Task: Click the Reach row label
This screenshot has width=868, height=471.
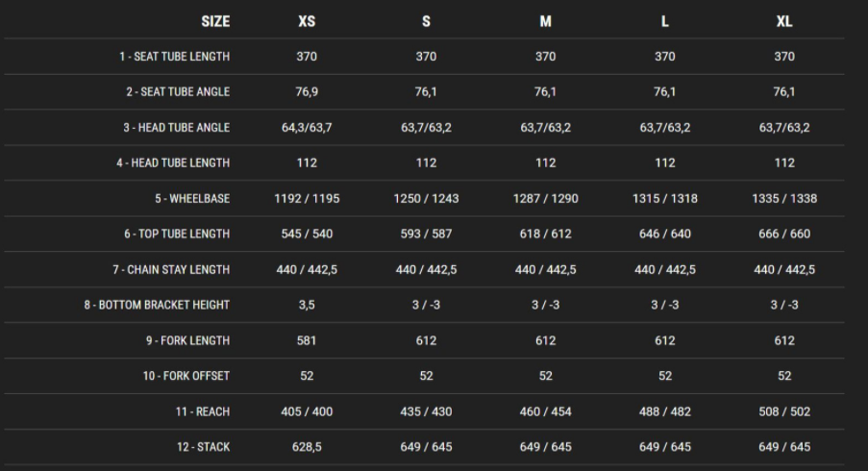Action: [x=202, y=411]
